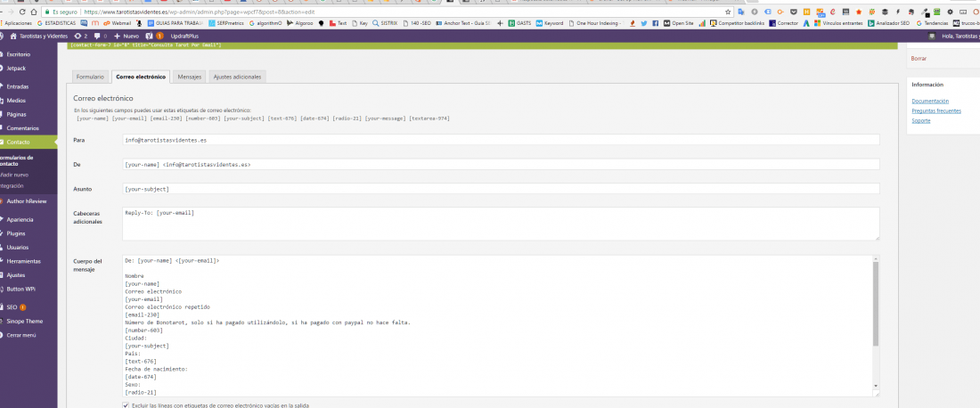Open Author hReview sidebar item
This screenshot has width=980, height=408.
click(29, 201)
